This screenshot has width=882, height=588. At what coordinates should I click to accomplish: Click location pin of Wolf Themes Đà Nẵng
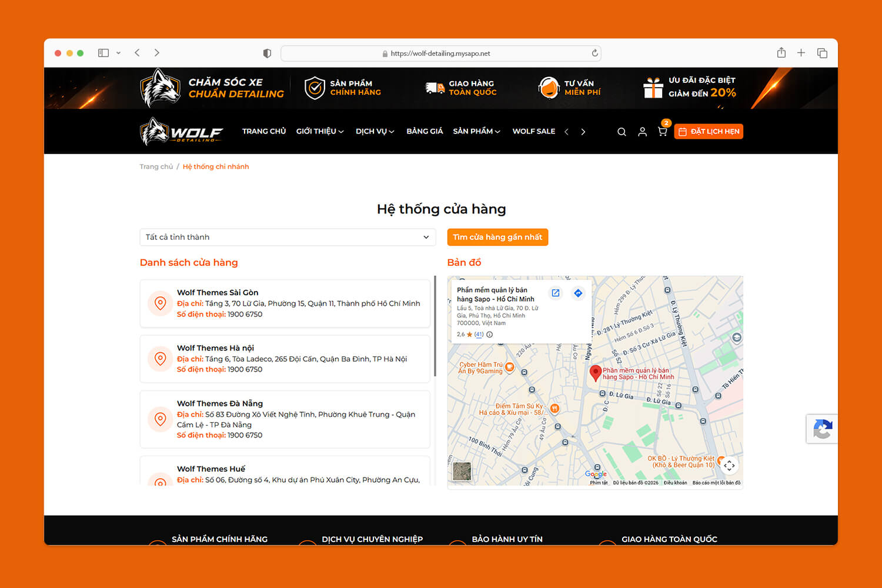tap(160, 419)
